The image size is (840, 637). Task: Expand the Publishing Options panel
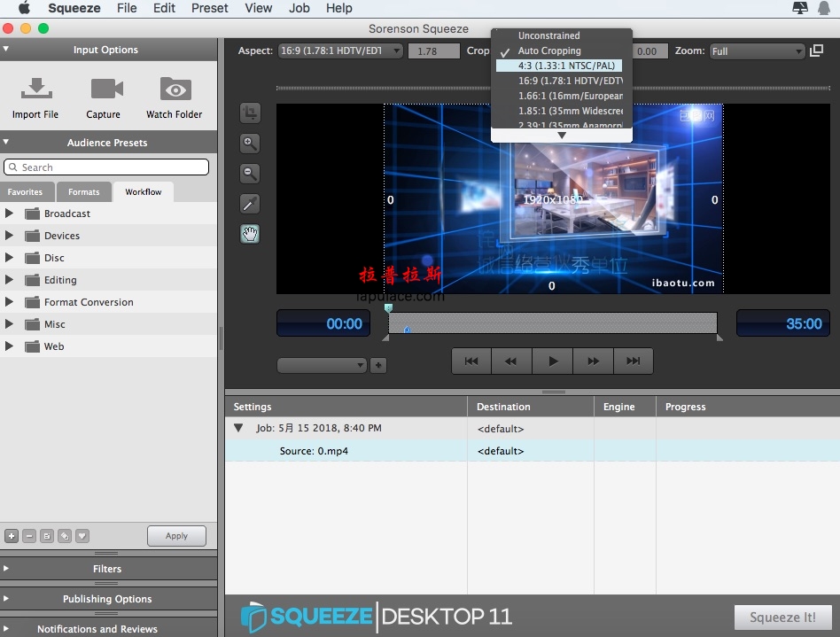pyautogui.click(x=6, y=598)
